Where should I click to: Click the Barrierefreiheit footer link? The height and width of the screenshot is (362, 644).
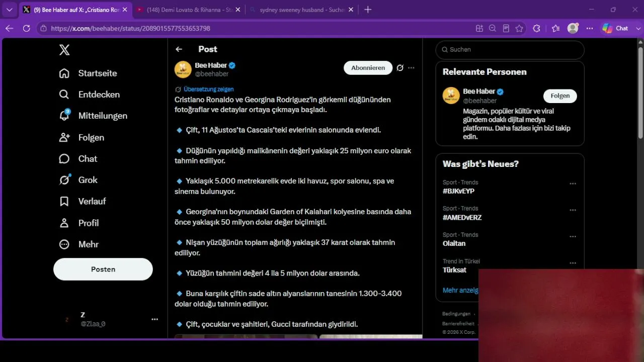(x=458, y=324)
